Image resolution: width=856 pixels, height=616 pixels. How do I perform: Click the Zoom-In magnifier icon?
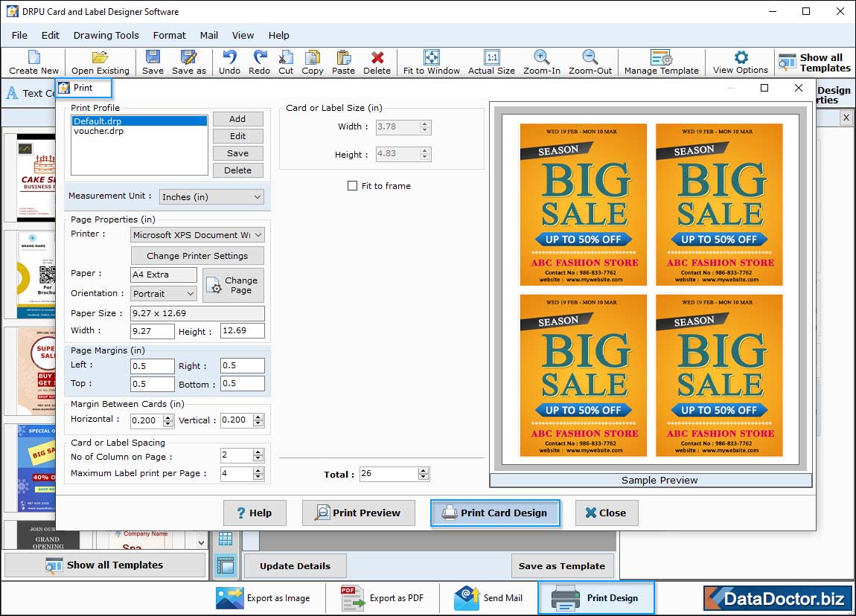(x=542, y=62)
